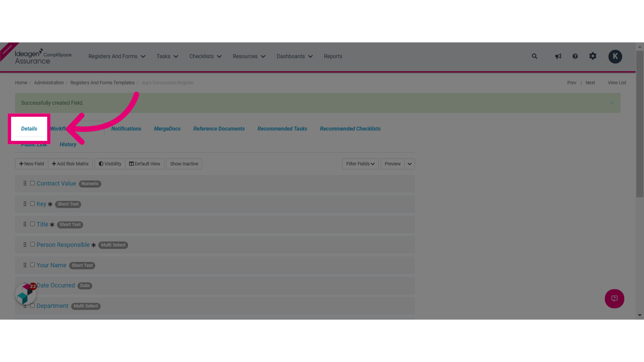Viewport: 644px width, 362px height.
Task: Switch to the MergeDocs tab
Action: (x=167, y=129)
